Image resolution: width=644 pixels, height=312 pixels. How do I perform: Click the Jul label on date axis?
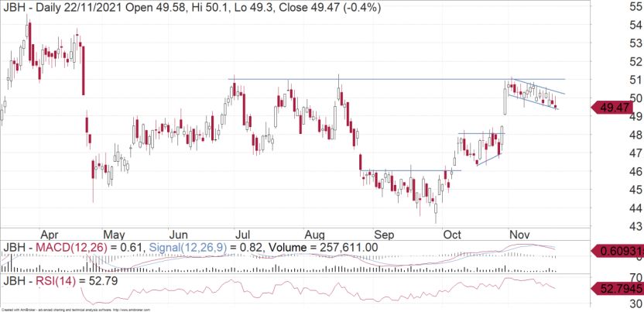242,235
